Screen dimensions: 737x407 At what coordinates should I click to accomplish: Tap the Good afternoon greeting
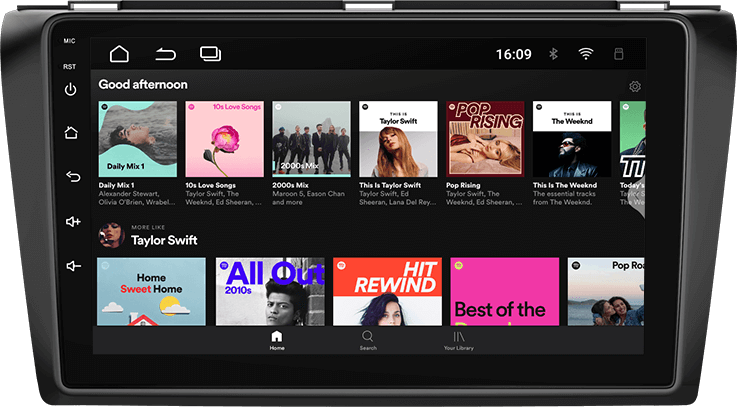pyautogui.click(x=143, y=85)
